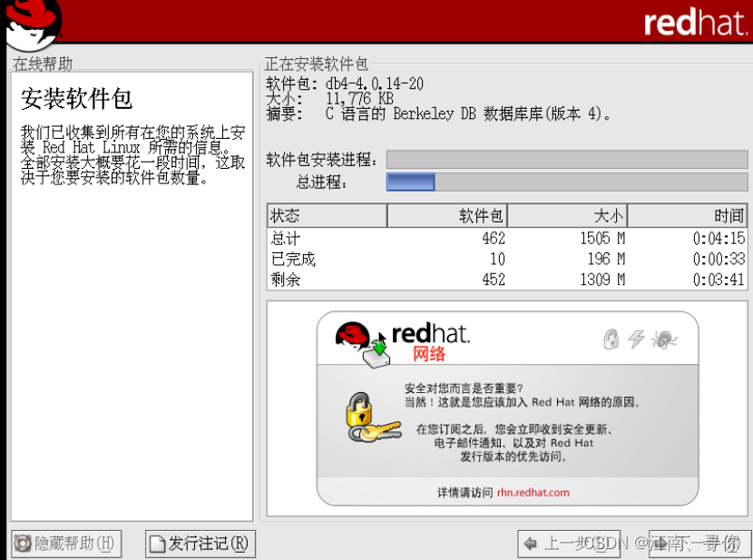Click the 时间 column header
The image size is (753, 560).
click(x=687, y=216)
